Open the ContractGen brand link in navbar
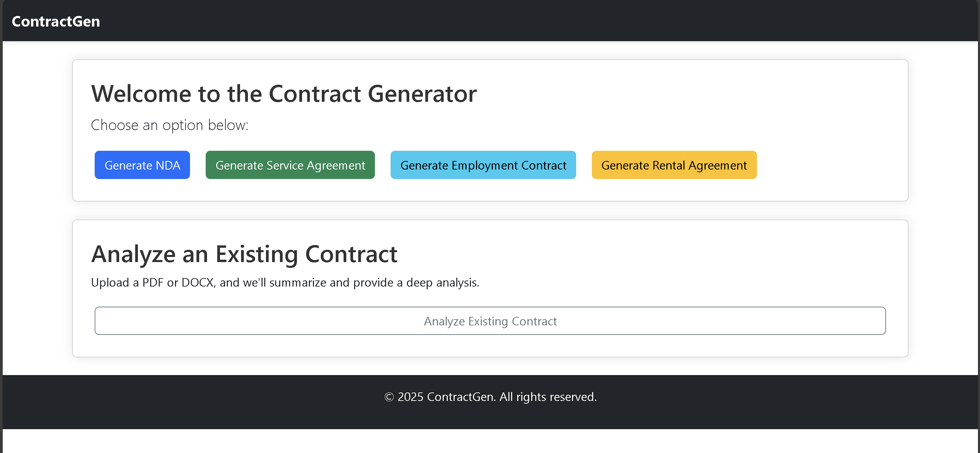Screen dimensions: 980x453 (56, 21)
